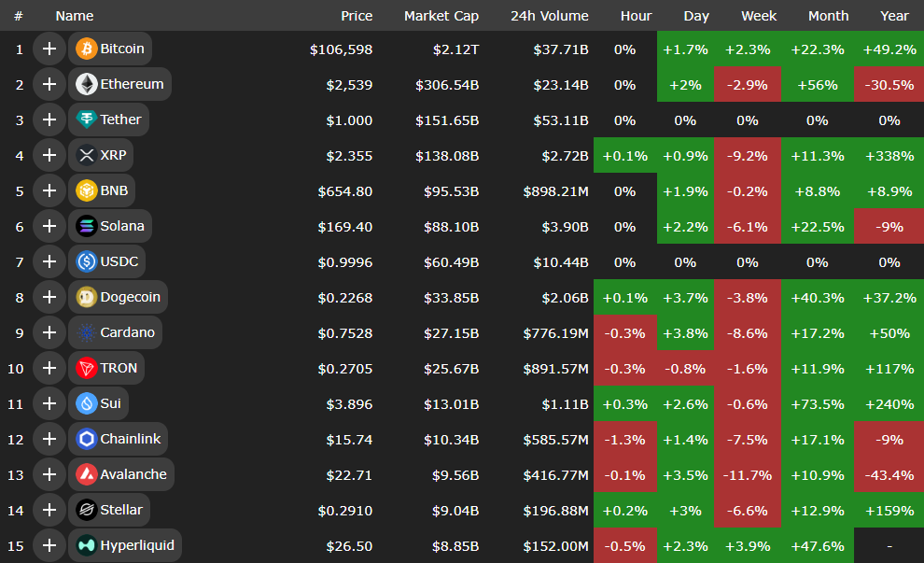Sort the table by Market Cap
Image resolution: width=924 pixels, height=563 pixels.
tap(441, 16)
